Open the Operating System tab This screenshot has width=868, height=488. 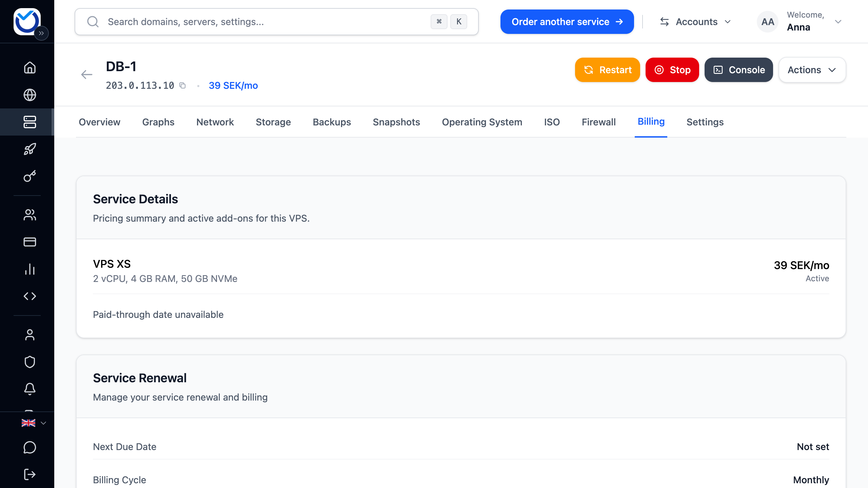(482, 122)
